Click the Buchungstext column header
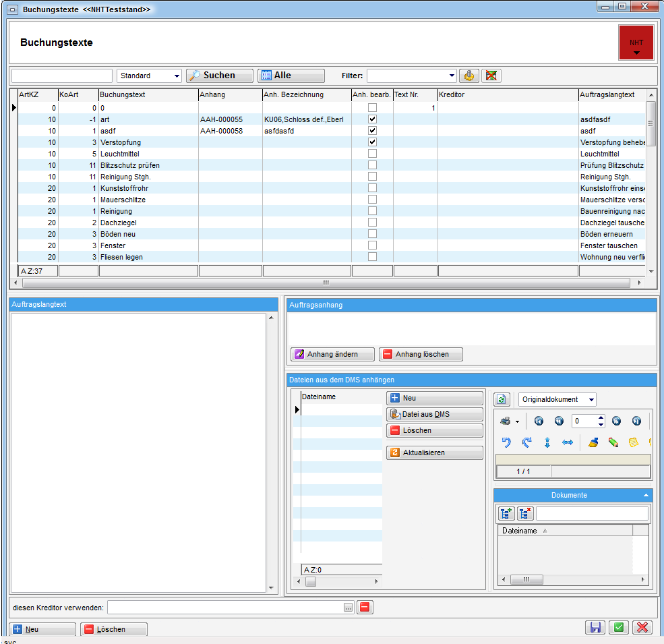The width and height of the screenshot is (664, 644). click(x=148, y=95)
